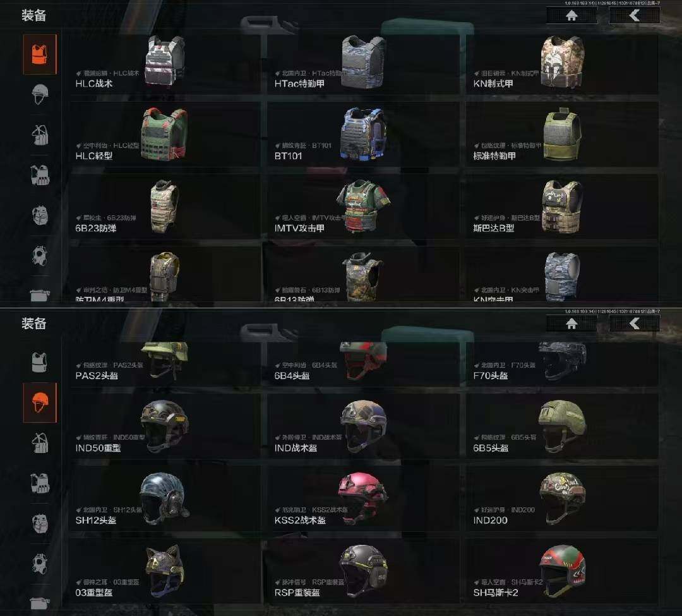682x616 pixels.
Task: Open the armored rig category in lower sidebar
Action: [40, 483]
